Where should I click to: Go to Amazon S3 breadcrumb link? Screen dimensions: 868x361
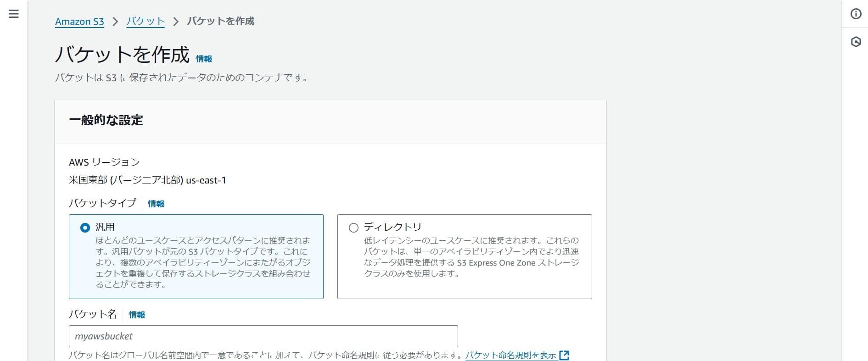coord(79,22)
